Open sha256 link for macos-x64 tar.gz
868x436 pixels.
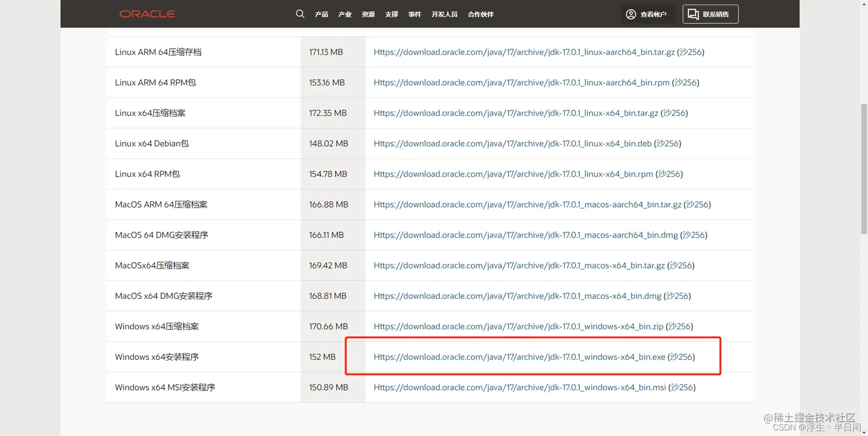(681, 265)
